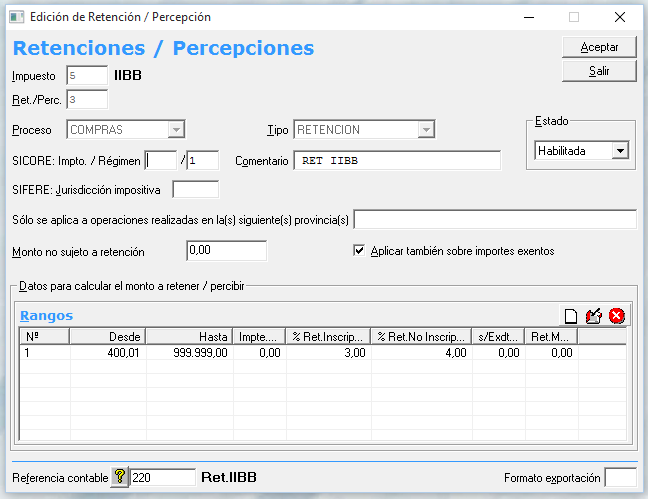Expand the Proceso COMPRAS dropdown

tap(177, 130)
